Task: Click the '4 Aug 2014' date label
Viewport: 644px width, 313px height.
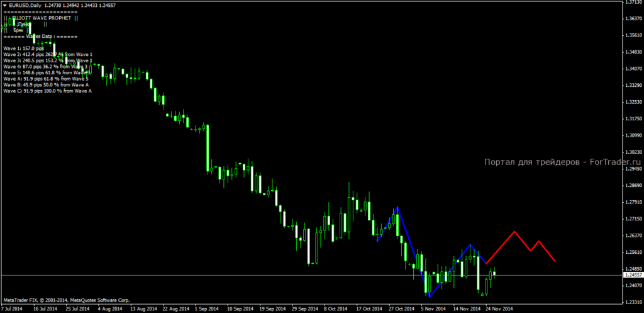Action: pos(110,309)
